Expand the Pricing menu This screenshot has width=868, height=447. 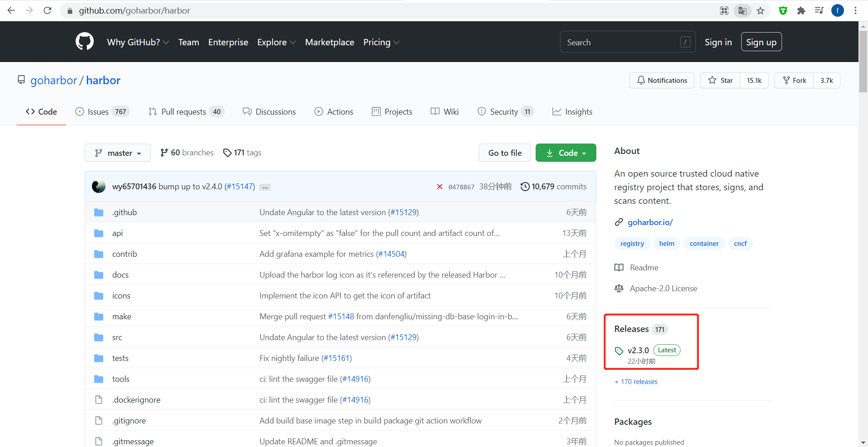click(381, 42)
